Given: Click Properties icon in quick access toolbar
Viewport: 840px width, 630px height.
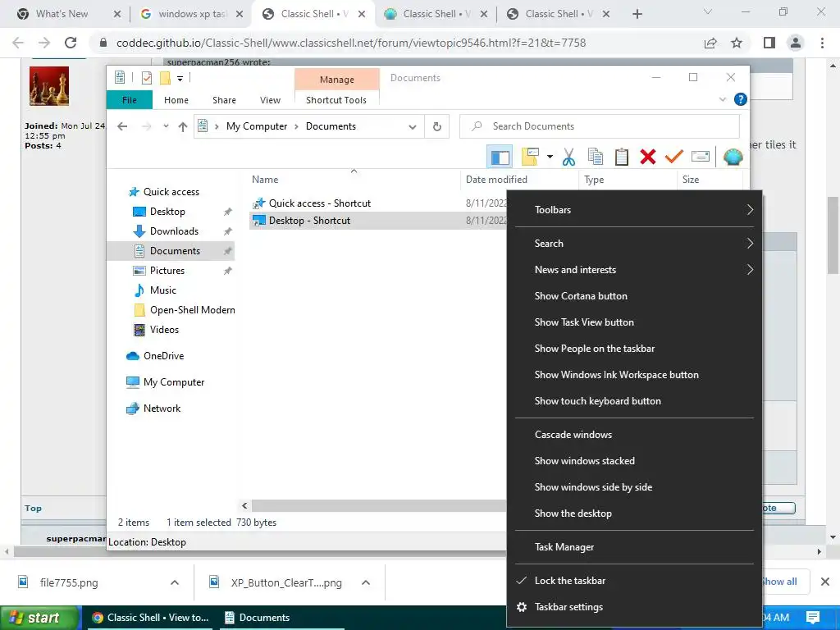Looking at the screenshot, I should tap(147, 78).
